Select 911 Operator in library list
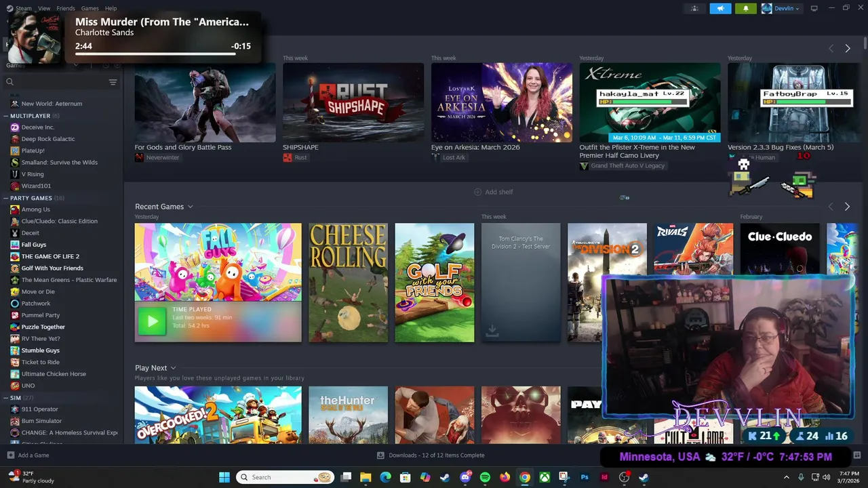The width and height of the screenshot is (868, 488). [39, 409]
